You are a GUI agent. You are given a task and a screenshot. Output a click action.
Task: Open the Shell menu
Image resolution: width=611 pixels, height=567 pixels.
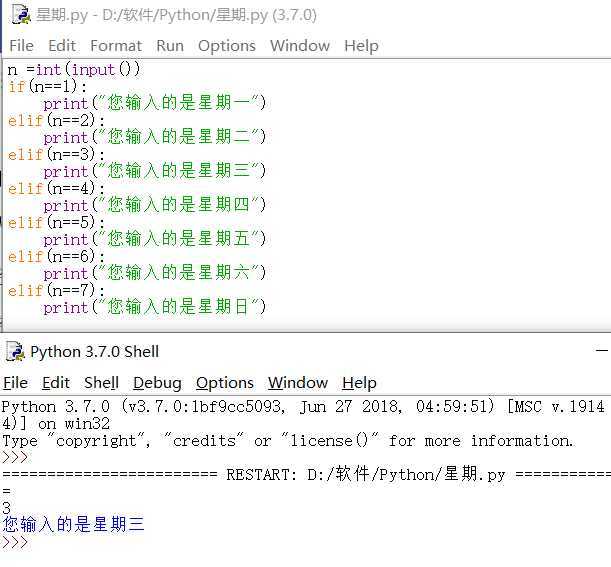pos(101,383)
